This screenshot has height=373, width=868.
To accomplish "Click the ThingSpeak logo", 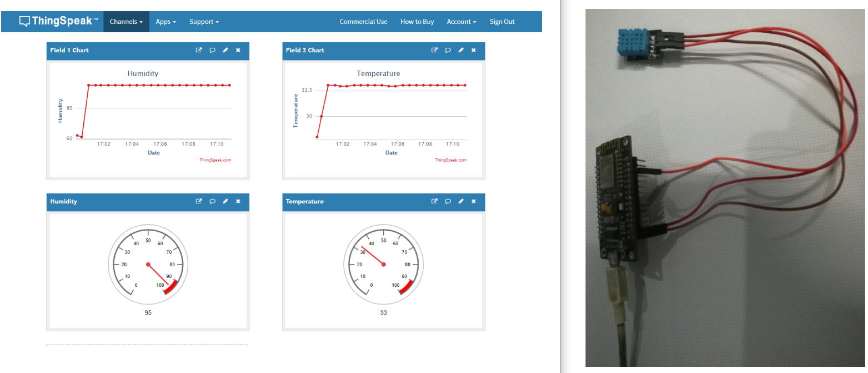I will (59, 21).
